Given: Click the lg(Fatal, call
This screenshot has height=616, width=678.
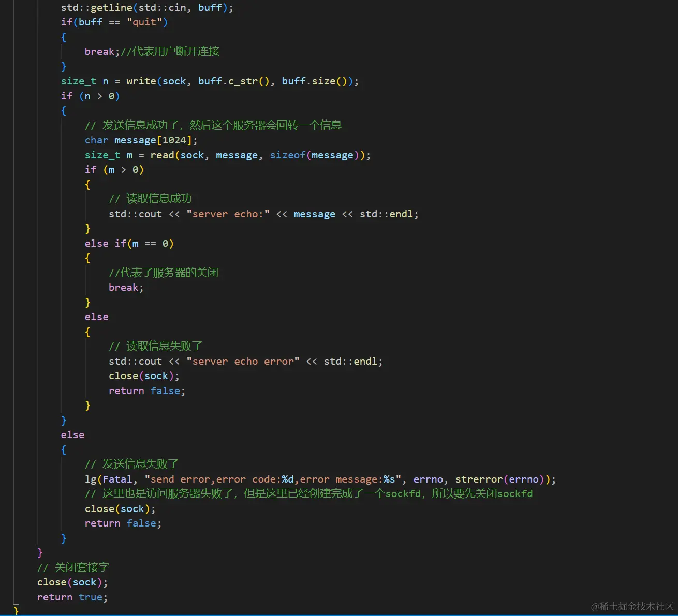Looking at the screenshot, I should [111, 479].
